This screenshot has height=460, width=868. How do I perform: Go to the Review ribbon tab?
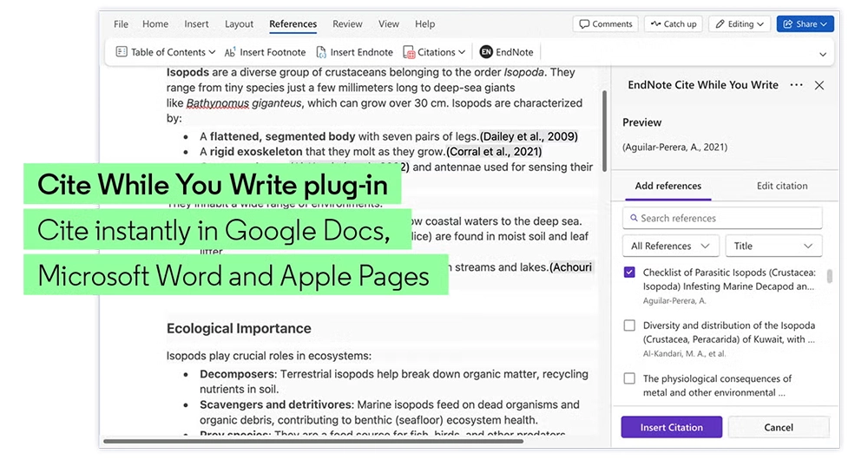tap(347, 23)
